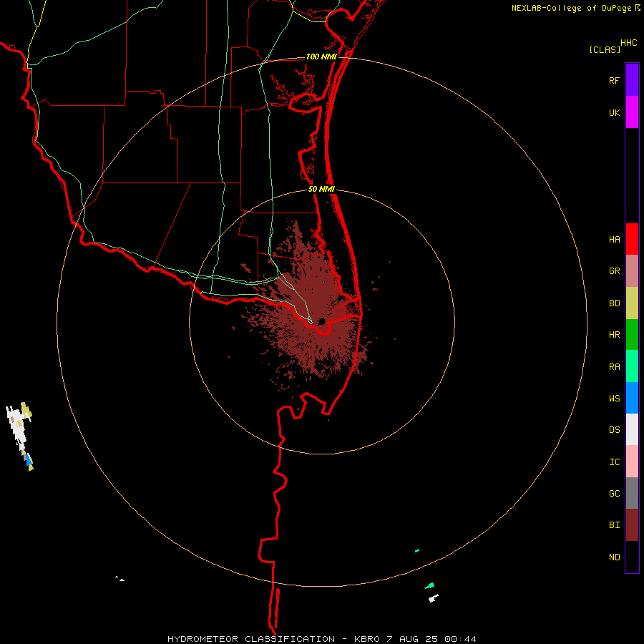Click the HA red legend swatch
This screenshot has width=644, height=644.
(632, 239)
